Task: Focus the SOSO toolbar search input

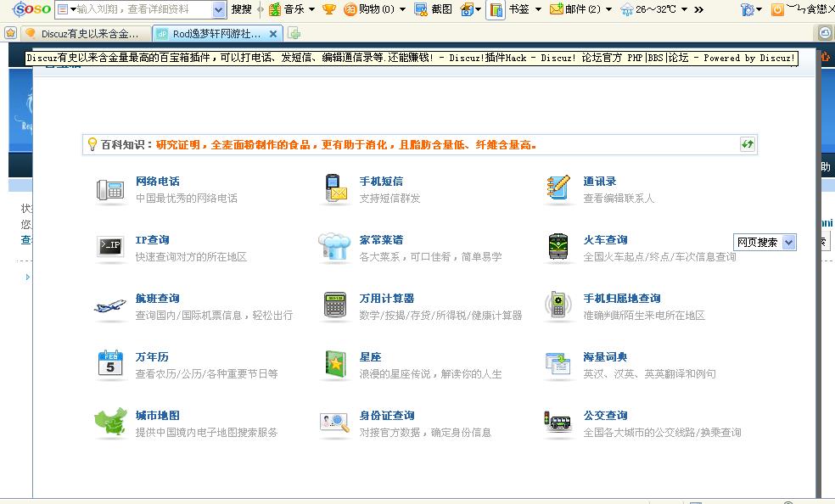Action: click(141, 9)
